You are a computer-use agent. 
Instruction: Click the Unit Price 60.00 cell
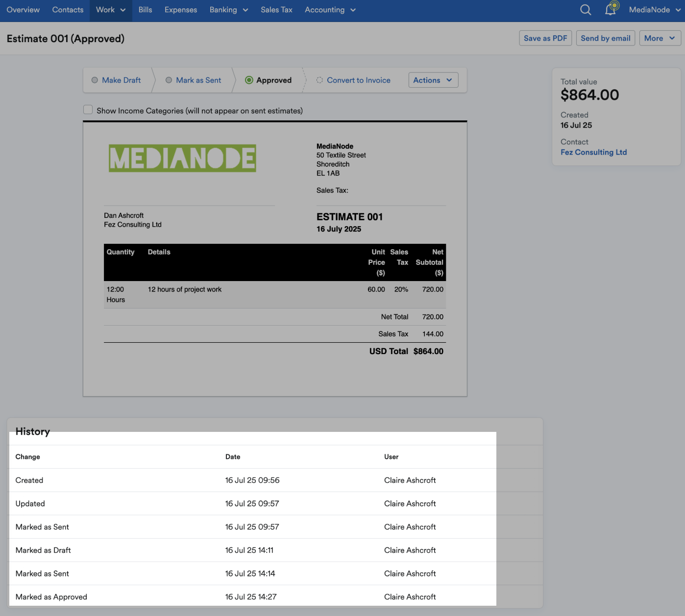pos(376,289)
